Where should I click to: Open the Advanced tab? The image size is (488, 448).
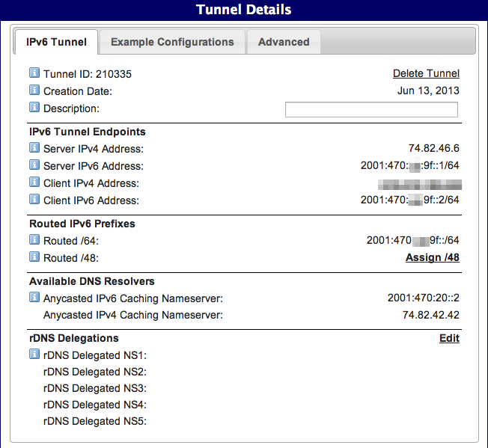coord(284,42)
